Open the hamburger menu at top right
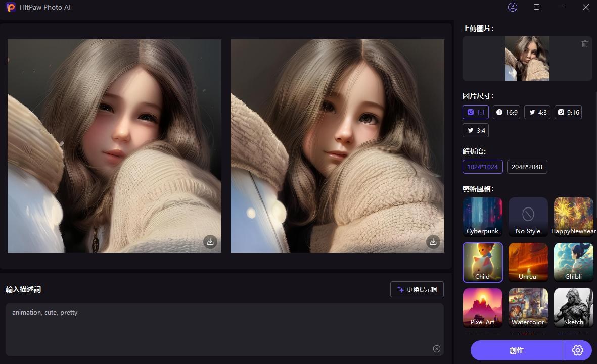Viewport: 597px width, 364px height. click(536, 7)
